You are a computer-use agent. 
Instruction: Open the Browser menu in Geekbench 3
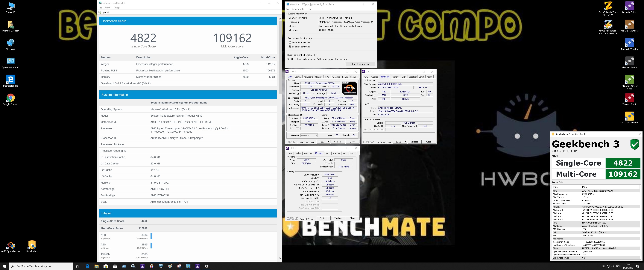click(x=108, y=7)
